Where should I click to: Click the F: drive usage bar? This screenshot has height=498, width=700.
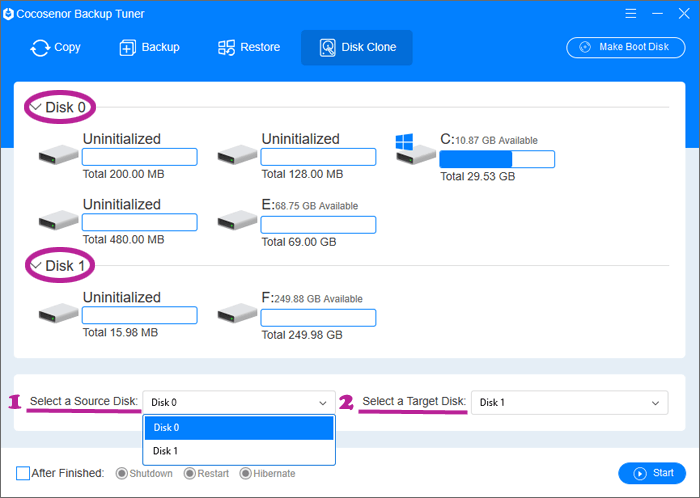click(318, 318)
